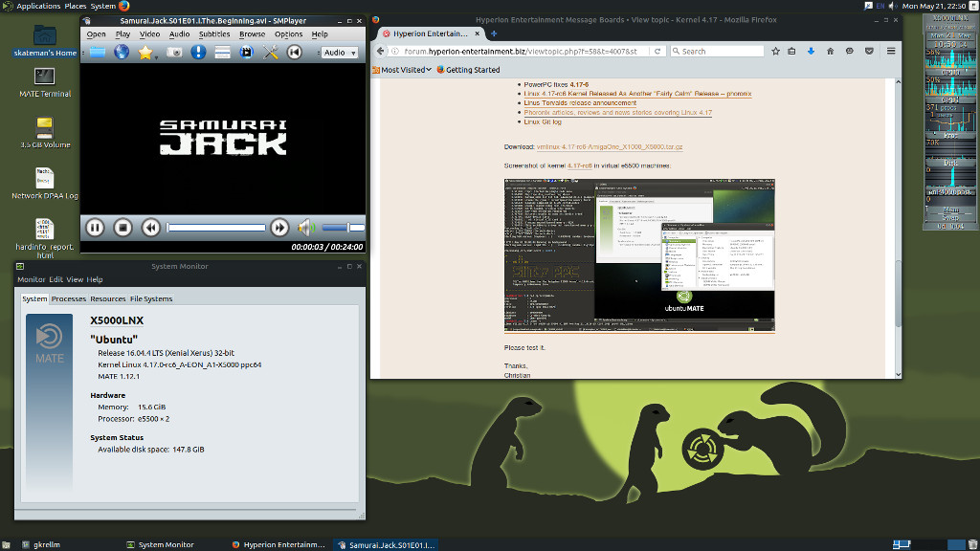The width and height of the screenshot is (980, 551).
Task: Open the 4.17-rc6 link in the screenshot caption
Action: (x=579, y=165)
